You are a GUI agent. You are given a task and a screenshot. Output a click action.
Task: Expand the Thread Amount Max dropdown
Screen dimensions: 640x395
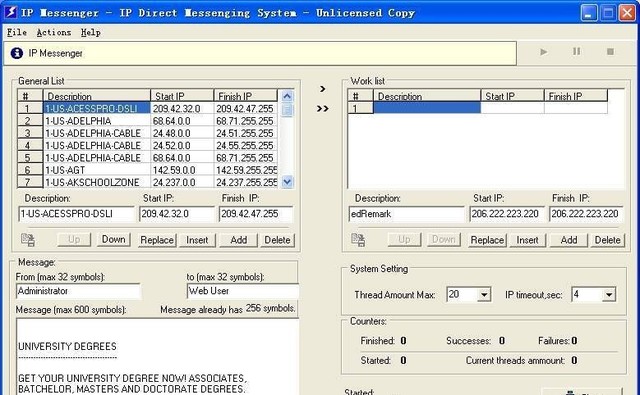pyautogui.click(x=484, y=294)
